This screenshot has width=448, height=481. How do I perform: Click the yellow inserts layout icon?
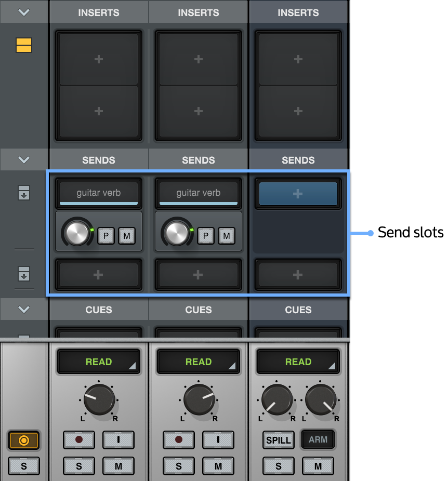24,45
